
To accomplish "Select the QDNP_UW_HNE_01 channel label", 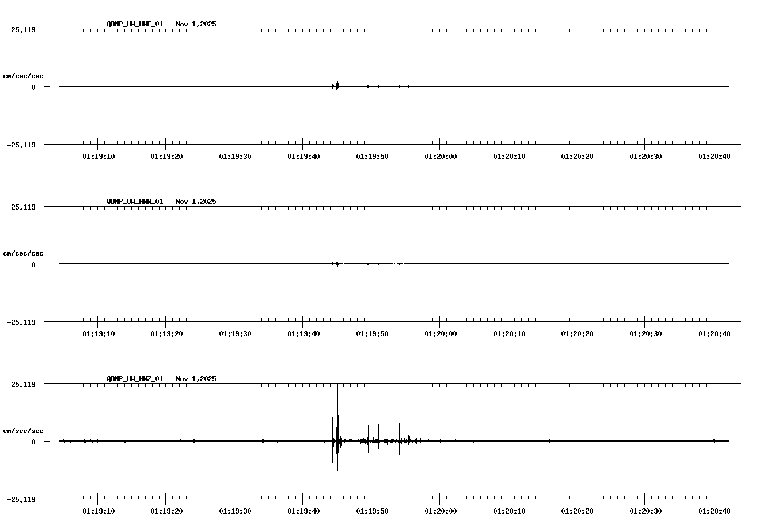I will 134,24.
